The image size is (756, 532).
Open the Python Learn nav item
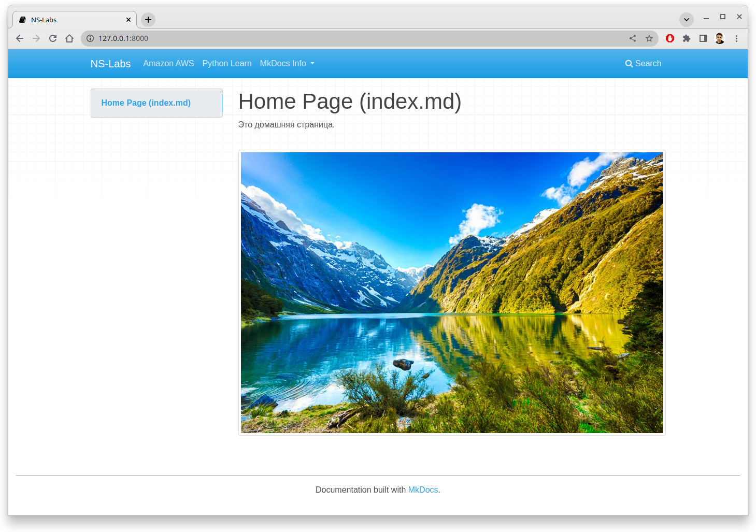pyautogui.click(x=227, y=63)
